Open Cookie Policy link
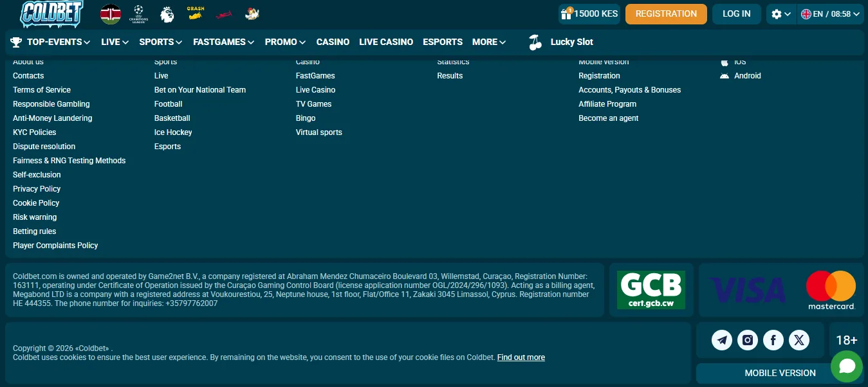 pyautogui.click(x=36, y=203)
